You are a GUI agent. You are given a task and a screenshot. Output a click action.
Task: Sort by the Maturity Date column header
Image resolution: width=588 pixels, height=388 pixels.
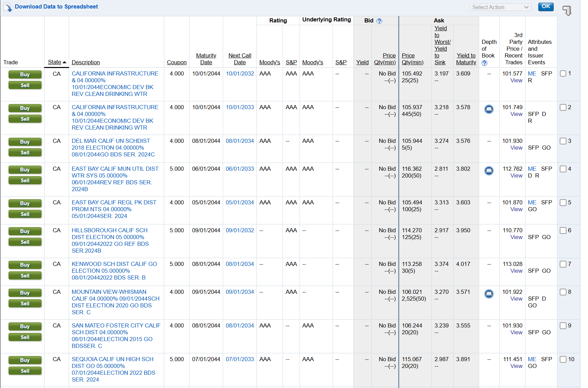click(x=206, y=59)
